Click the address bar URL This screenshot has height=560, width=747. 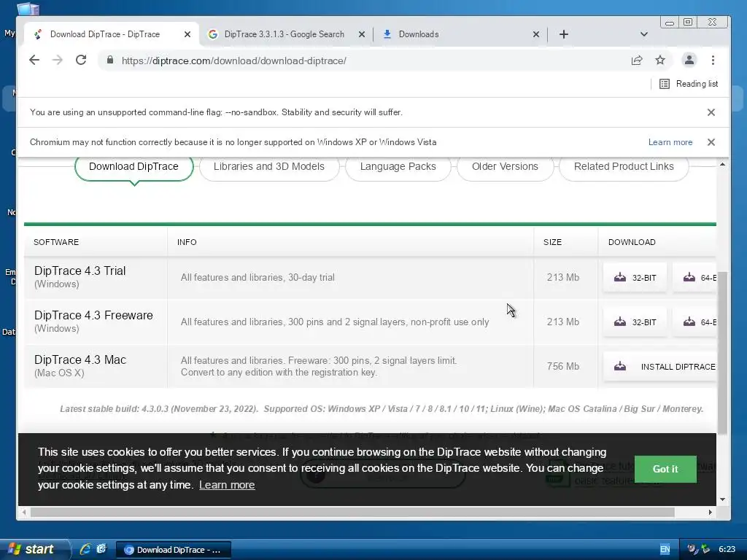click(233, 61)
